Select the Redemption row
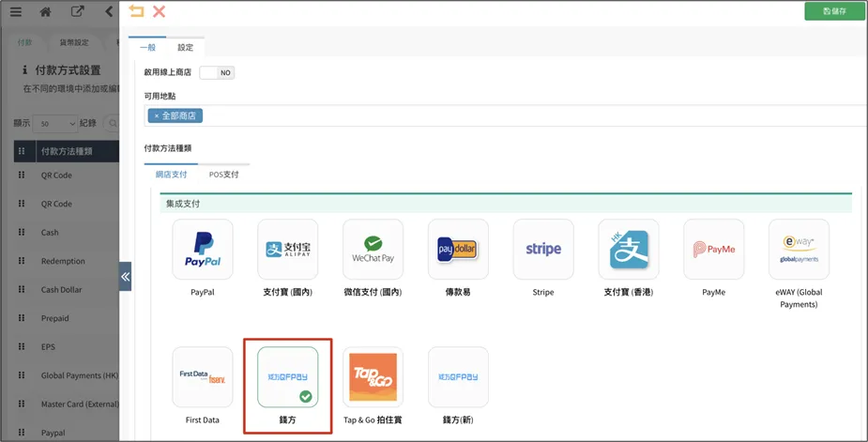The height and width of the screenshot is (442, 868). point(67,261)
